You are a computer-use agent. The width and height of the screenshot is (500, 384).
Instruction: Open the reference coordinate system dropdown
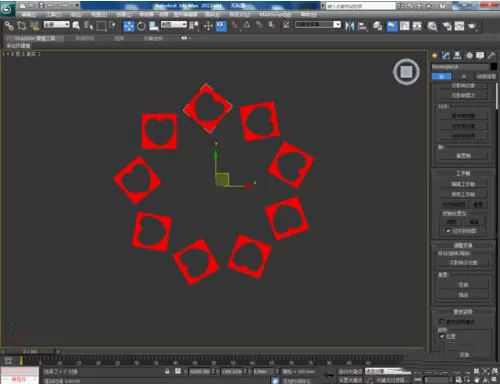point(174,24)
